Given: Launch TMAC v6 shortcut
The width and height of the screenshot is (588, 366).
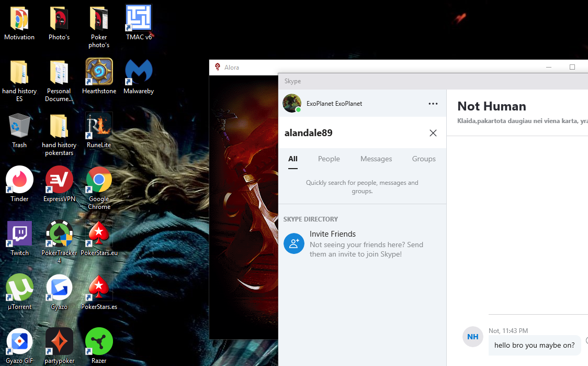Looking at the screenshot, I should point(139,18).
